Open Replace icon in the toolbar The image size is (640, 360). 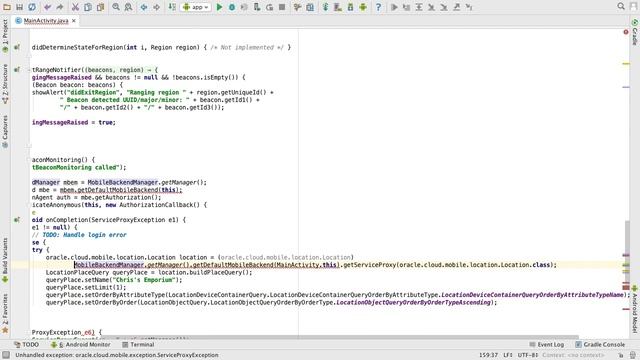pos(128,7)
